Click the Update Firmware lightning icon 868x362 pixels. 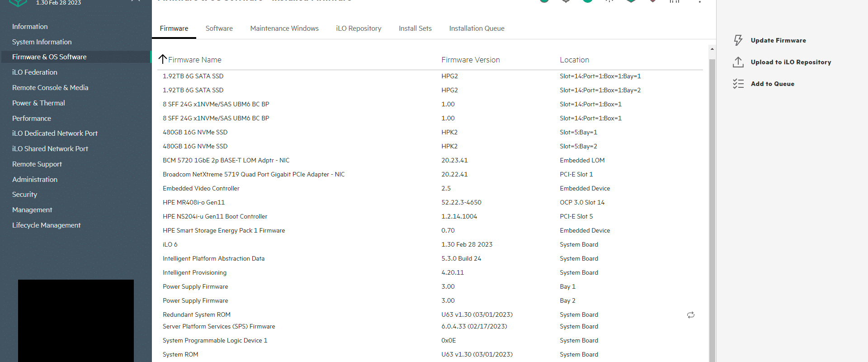[x=738, y=40]
